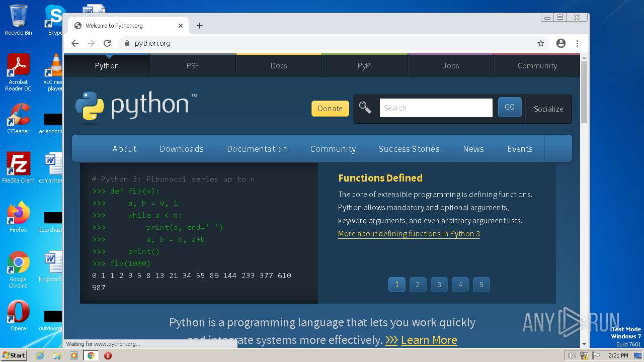Viewport: 644px width, 362px height.
Task: Click the volume speaker tray icon
Action: coord(572,355)
